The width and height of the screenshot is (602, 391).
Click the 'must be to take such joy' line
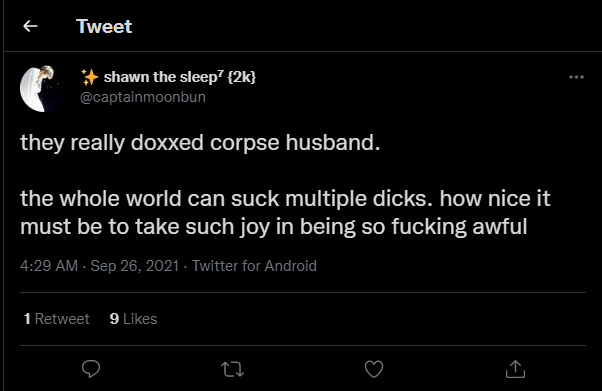click(273, 227)
